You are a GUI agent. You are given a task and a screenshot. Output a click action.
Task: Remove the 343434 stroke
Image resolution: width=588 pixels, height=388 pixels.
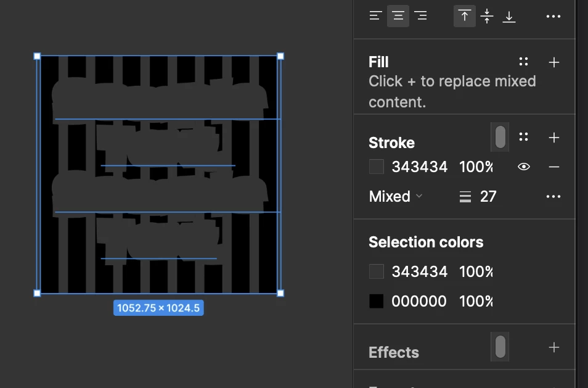click(554, 167)
